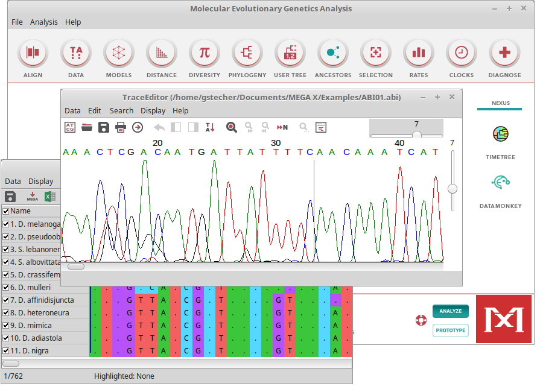Click the lifebuoy help icon near ANALYZE

pos(421,320)
